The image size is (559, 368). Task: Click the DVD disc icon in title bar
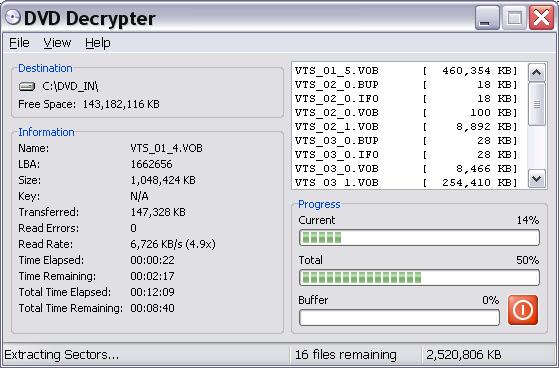(x=12, y=17)
